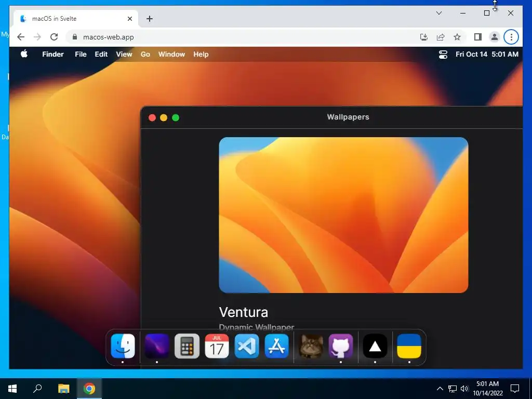Viewport: 532px width, 399px height.
Task: Open the View menu
Action: tap(124, 54)
